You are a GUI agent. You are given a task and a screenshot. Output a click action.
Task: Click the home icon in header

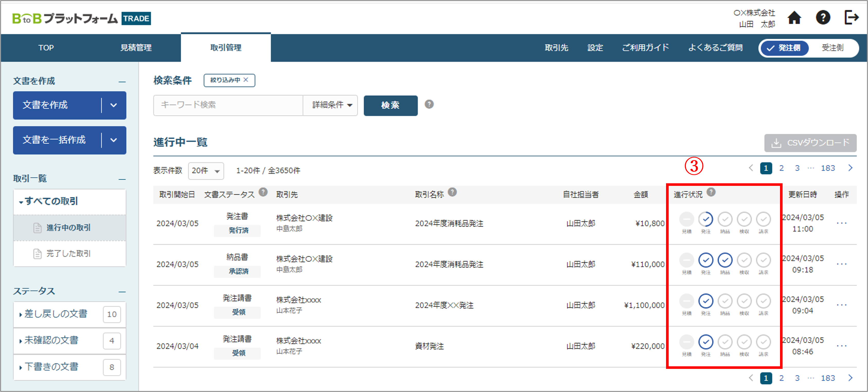pyautogui.click(x=794, y=17)
